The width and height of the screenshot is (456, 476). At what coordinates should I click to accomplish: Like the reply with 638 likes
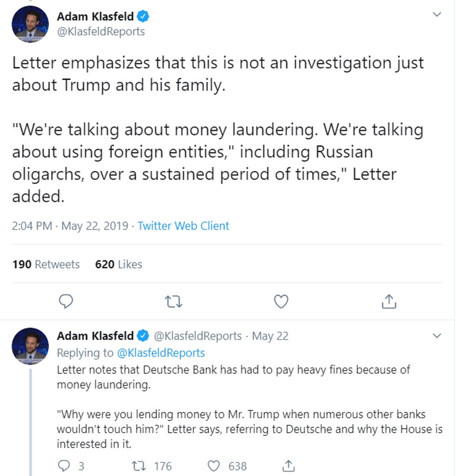coord(213,465)
